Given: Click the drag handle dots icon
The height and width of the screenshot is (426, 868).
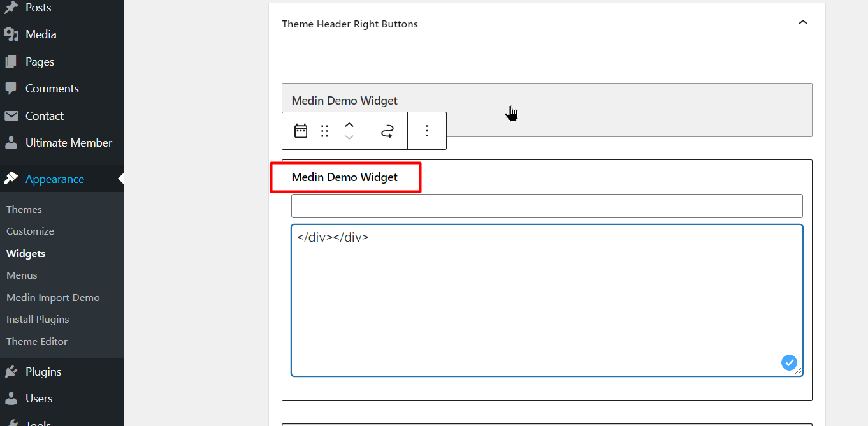Looking at the screenshot, I should 324,131.
